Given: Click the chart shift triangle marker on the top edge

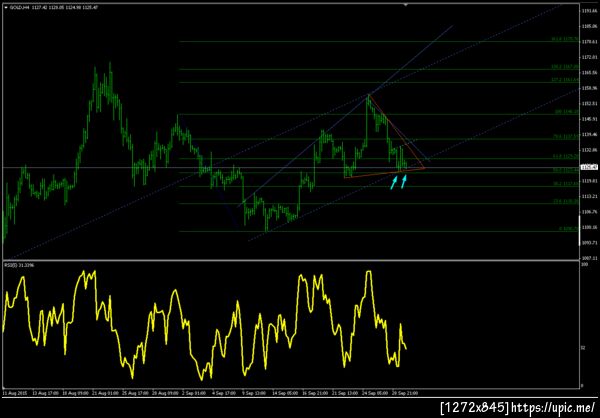Looking at the screenshot, I should click(406, 5).
